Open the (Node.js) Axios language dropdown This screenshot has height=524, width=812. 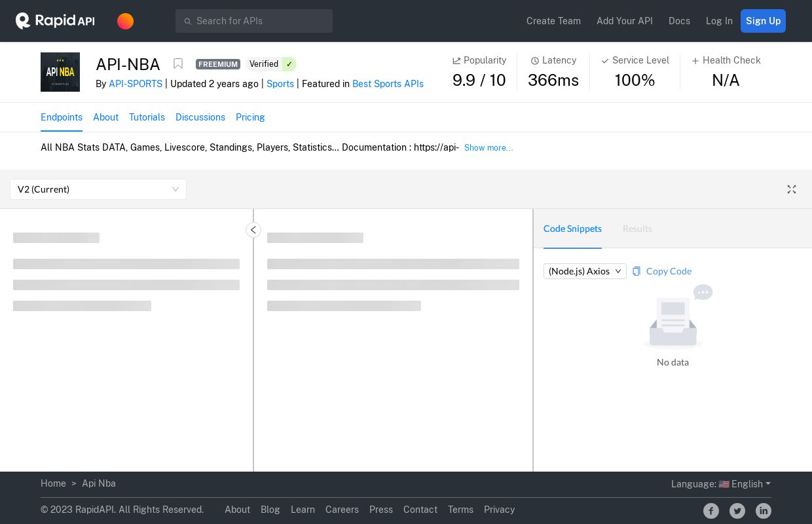click(x=585, y=271)
